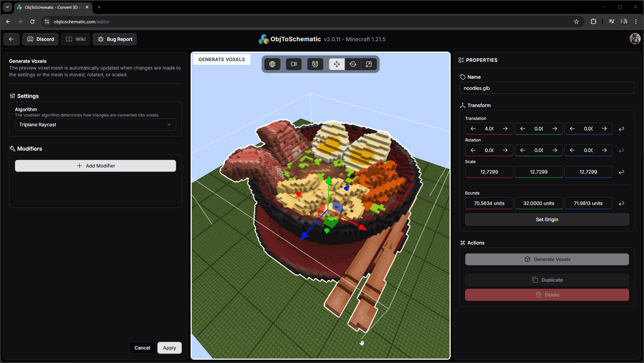Open the Discord link

click(x=41, y=39)
